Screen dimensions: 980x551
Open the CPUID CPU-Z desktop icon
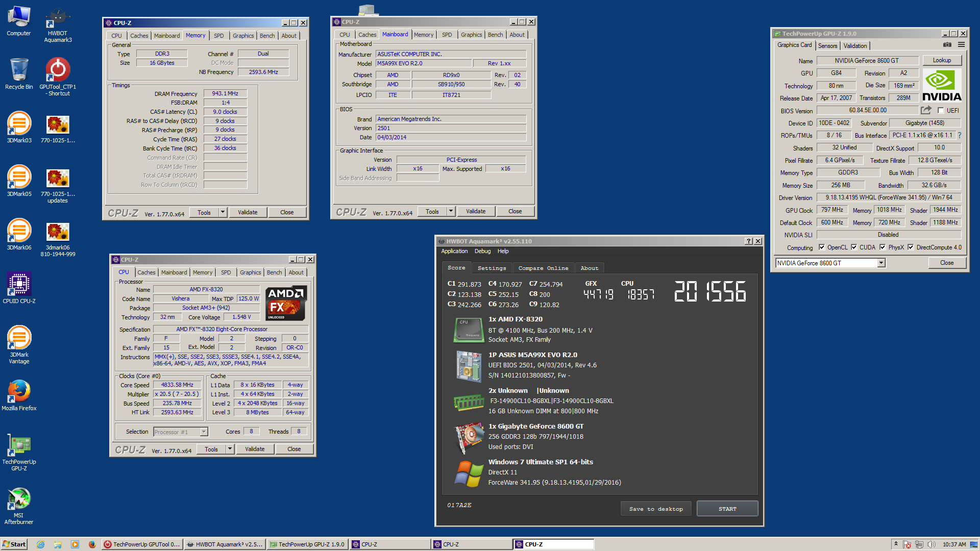[x=19, y=288]
